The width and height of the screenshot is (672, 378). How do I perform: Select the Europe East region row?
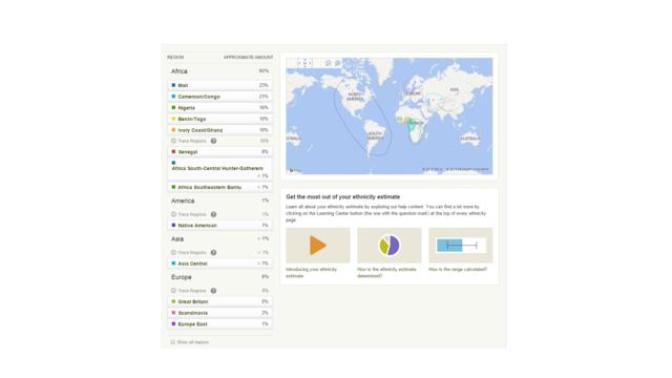220,324
